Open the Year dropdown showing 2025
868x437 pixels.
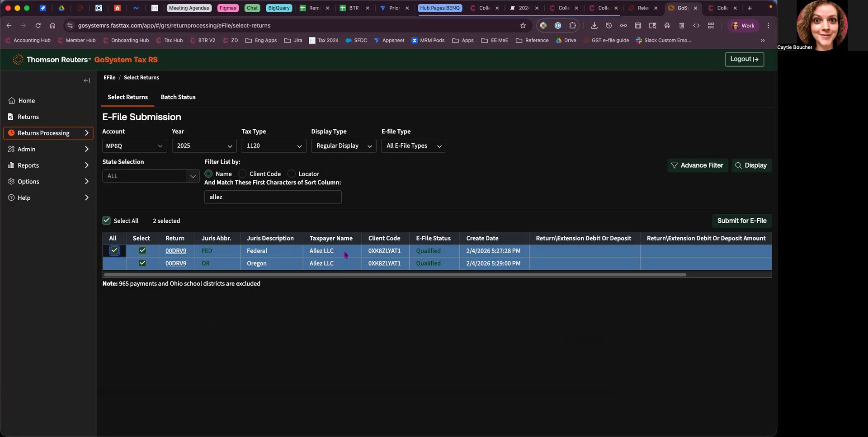coord(204,146)
